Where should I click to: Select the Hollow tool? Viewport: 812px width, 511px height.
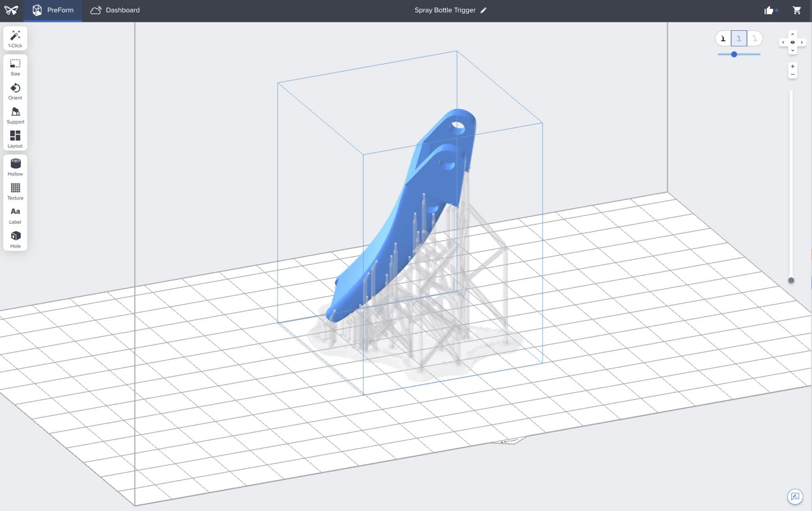(15, 167)
